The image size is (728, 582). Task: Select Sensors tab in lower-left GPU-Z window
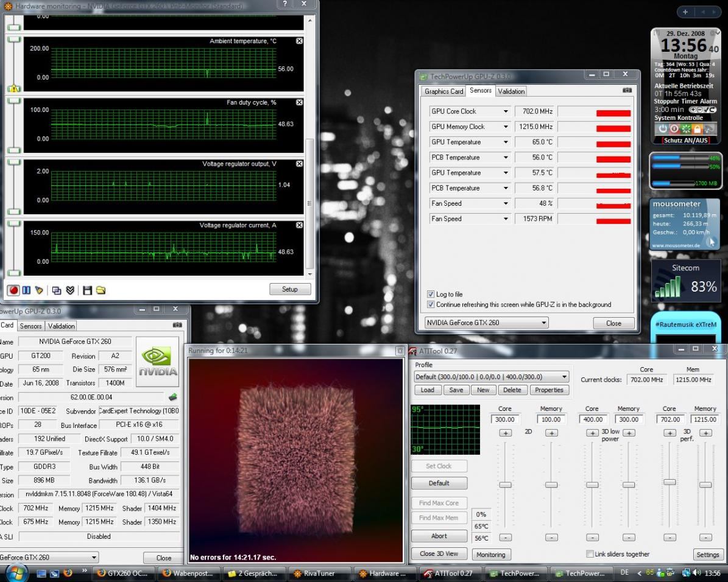(30, 326)
